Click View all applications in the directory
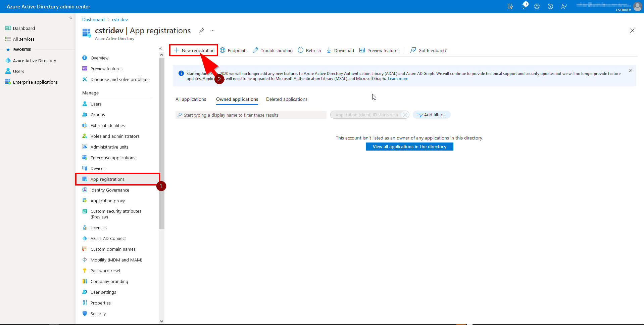This screenshot has width=644, height=325. [409, 147]
